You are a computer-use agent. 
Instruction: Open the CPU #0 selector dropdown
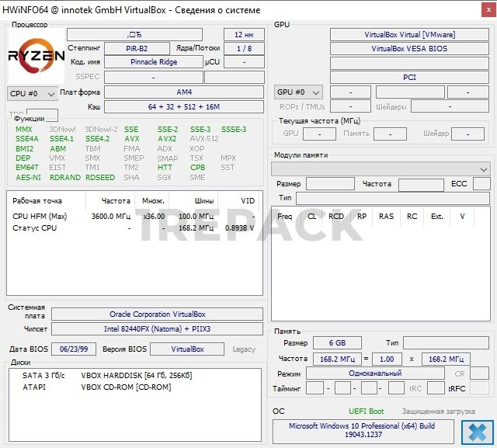(32, 93)
